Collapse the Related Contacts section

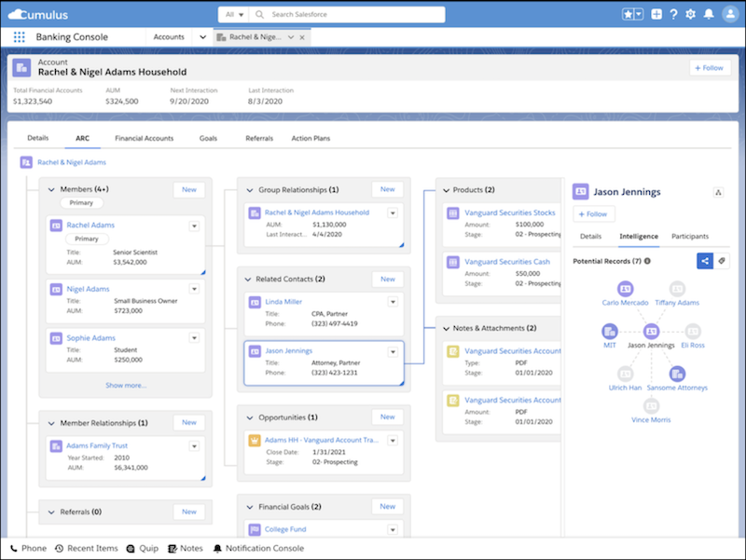248,279
